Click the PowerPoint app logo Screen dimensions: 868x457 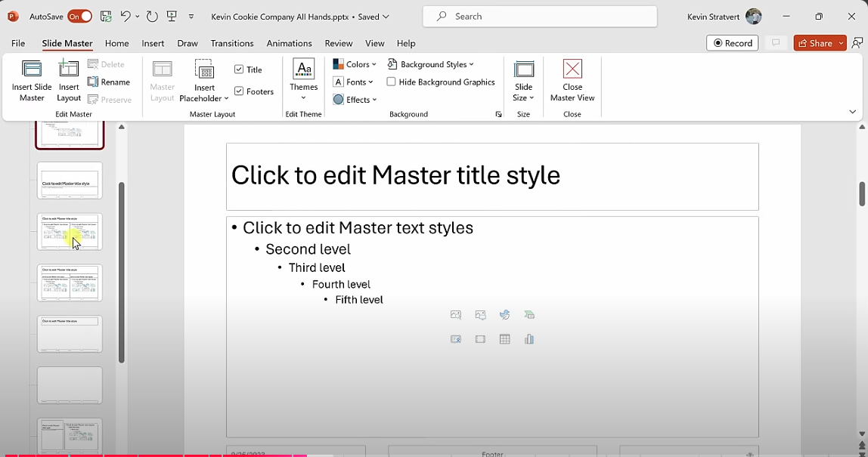13,17
